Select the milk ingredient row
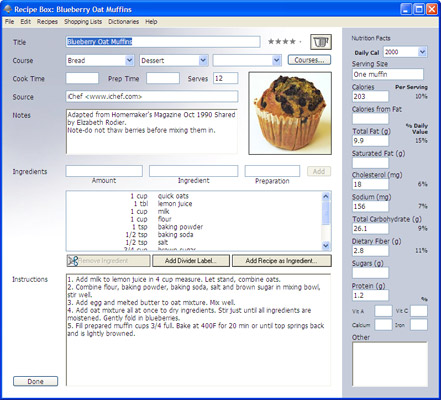441x400 pixels. [x=194, y=211]
